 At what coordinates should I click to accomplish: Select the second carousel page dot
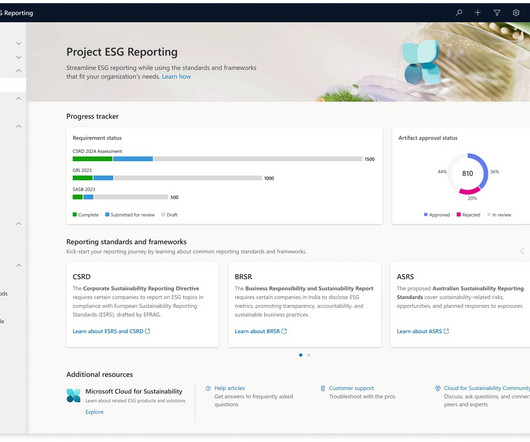[x=309, y=355]
